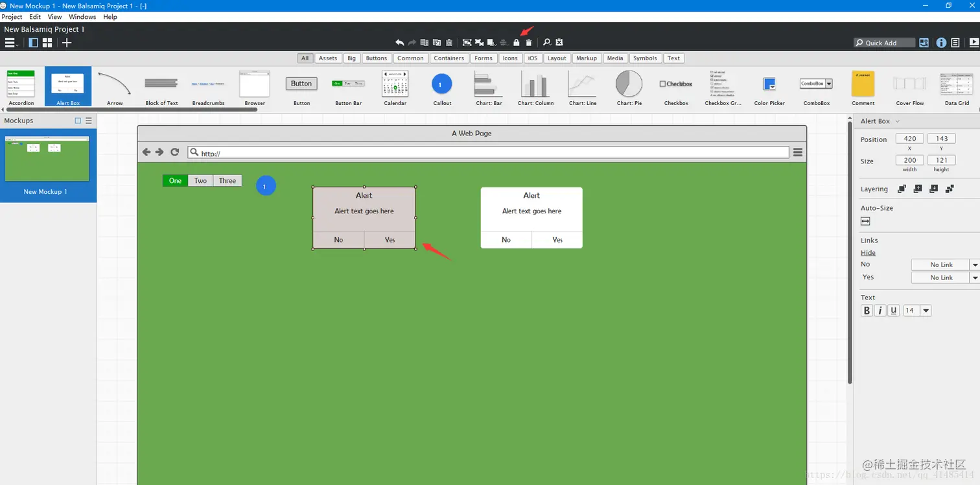The image size is (980, 485).
Task: Open the View menu
Action: tap(55, 17)
